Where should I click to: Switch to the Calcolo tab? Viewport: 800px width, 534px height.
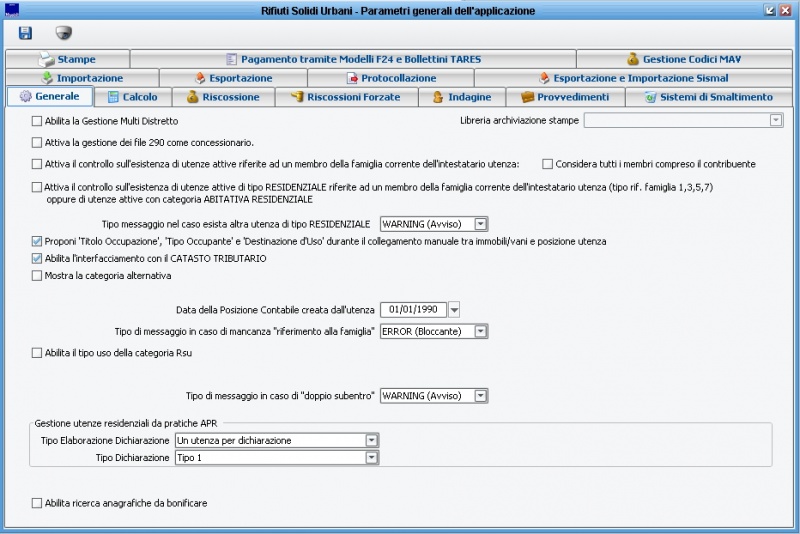pyautogui.click(x=133, y=97)
